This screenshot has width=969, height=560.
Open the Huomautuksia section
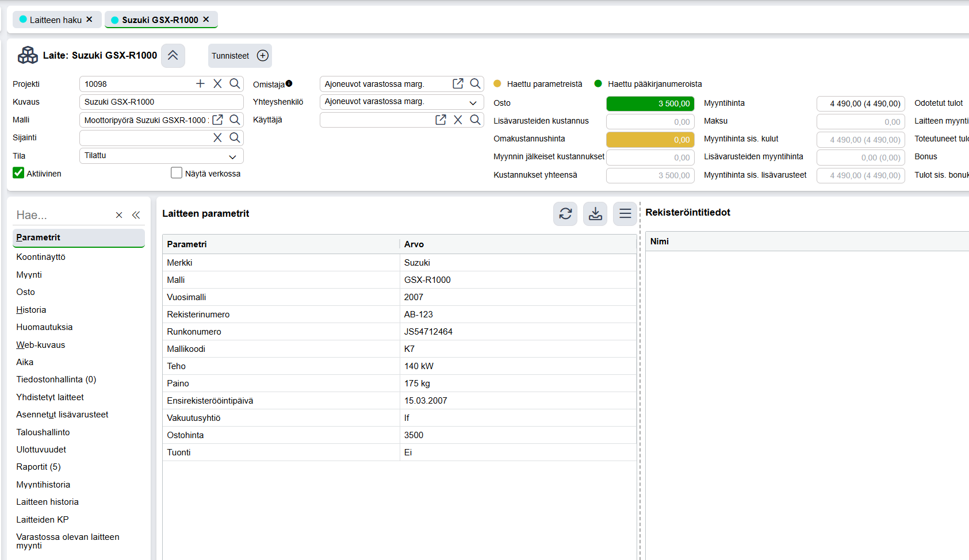pyautogui.click(x=44, y=327)
